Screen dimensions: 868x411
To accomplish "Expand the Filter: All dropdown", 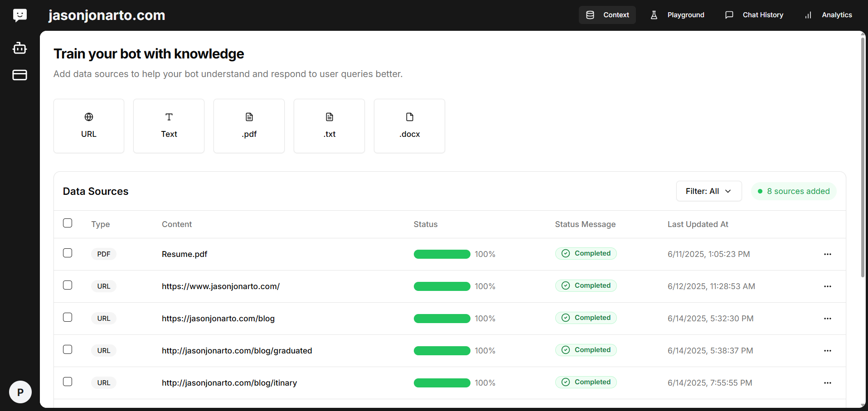I will click(708, 191).
